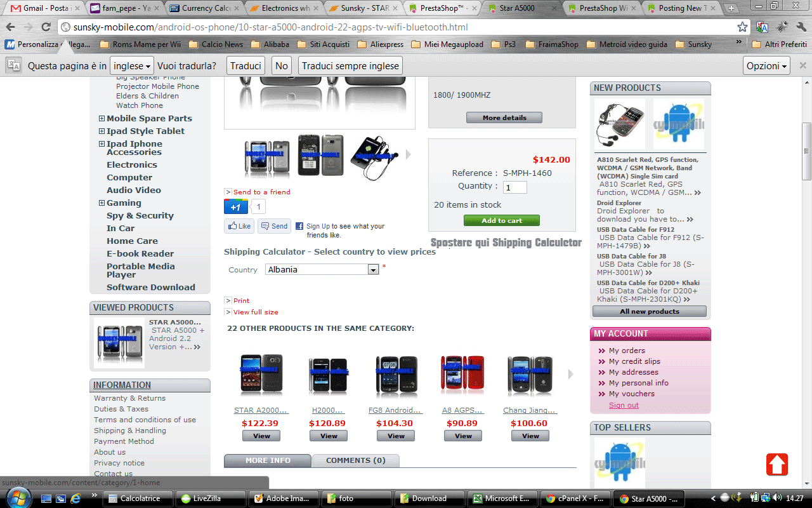812x508 pixels.
Task: Select the first product photo thumbnail
Action: click(x=268, y=157)
